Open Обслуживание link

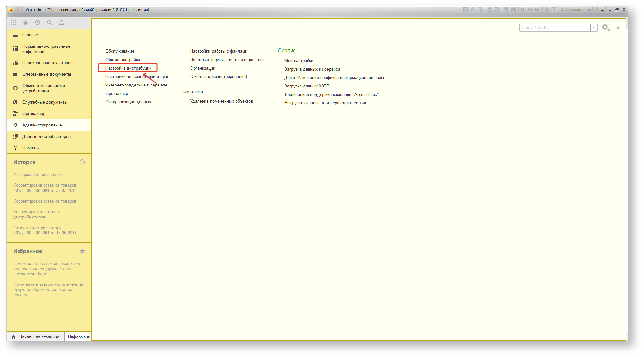pyautogui.click(x=120, y=51)
